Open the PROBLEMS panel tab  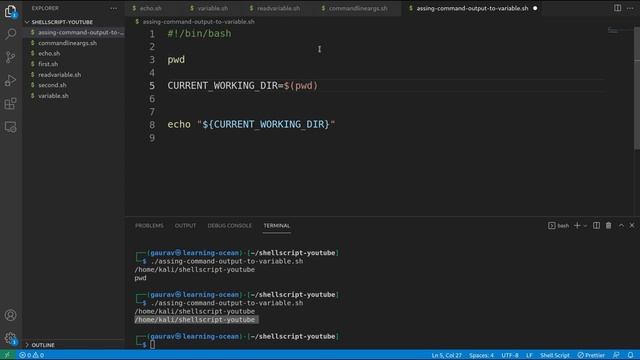coord(149,225)
